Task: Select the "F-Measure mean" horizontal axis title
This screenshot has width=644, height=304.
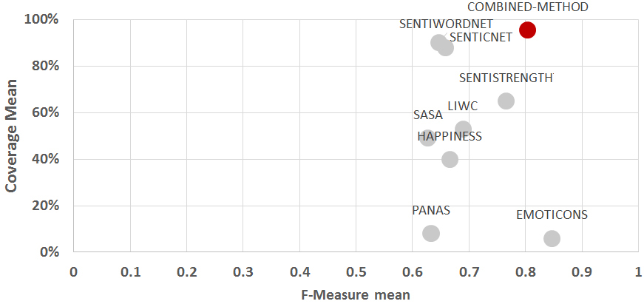Action: [355, 294]
